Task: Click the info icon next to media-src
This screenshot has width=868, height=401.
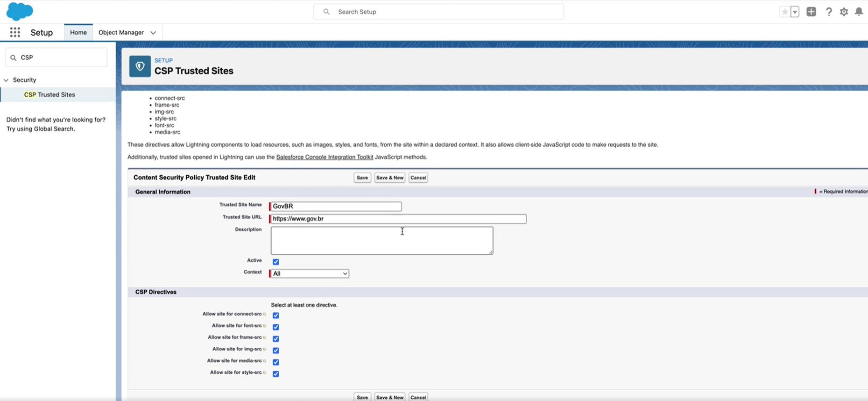Action: pos(265,361)
